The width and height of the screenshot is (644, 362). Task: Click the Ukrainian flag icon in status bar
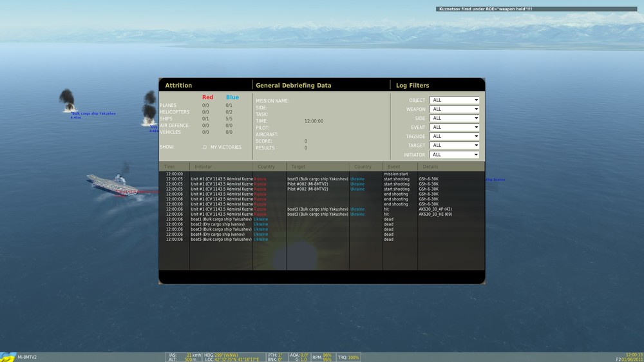8,357
